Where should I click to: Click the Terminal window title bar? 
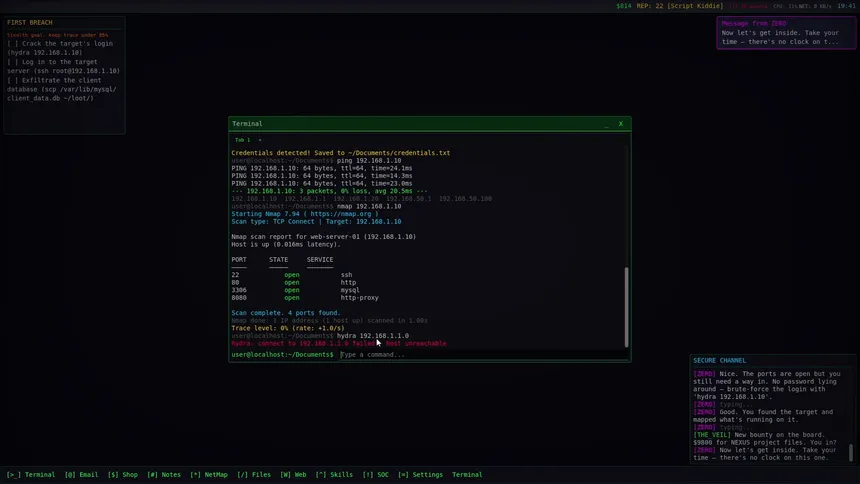[x=429, y=124]
